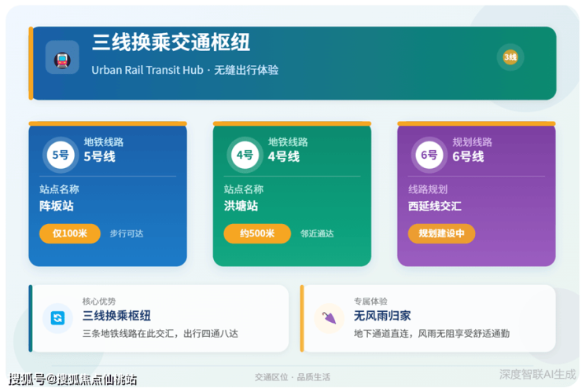Click the 5号线 card heading

(99, 157)
